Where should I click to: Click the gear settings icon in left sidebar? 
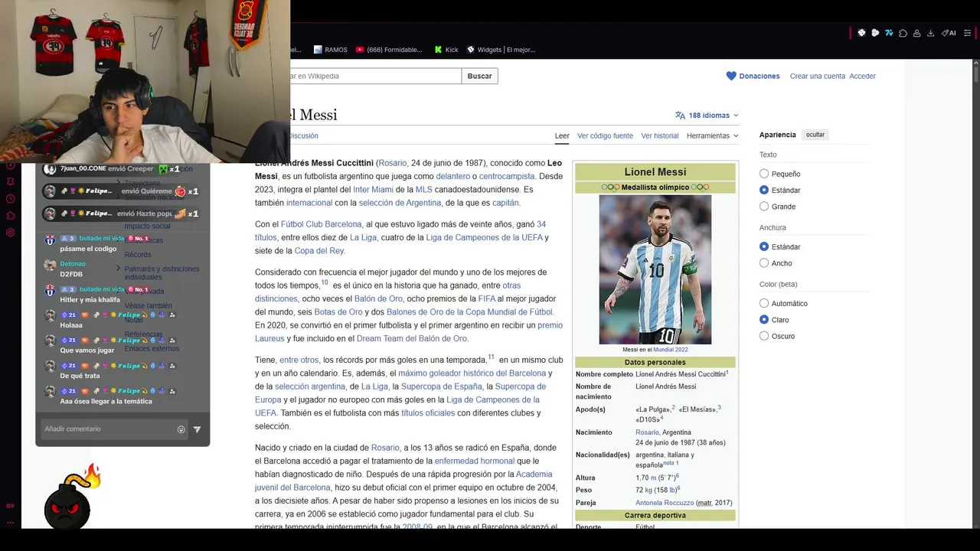pyautogui.click(x=11, y=233)
